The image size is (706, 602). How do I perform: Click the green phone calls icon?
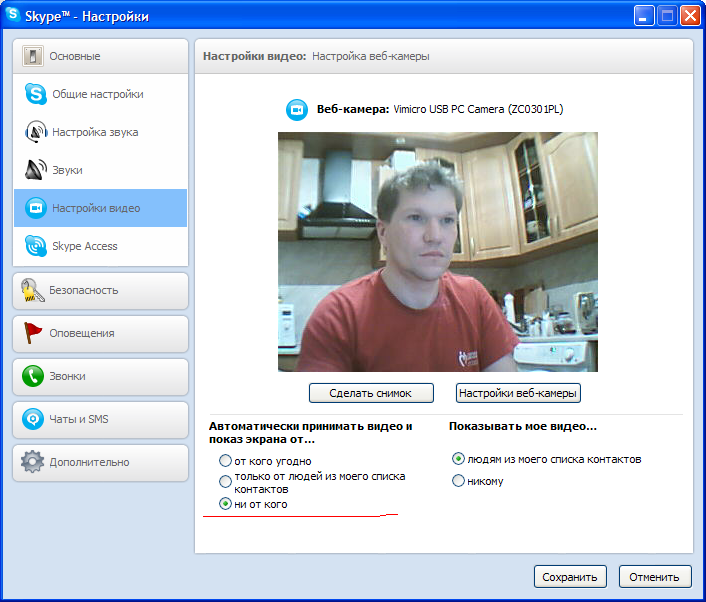click(33, 376)
